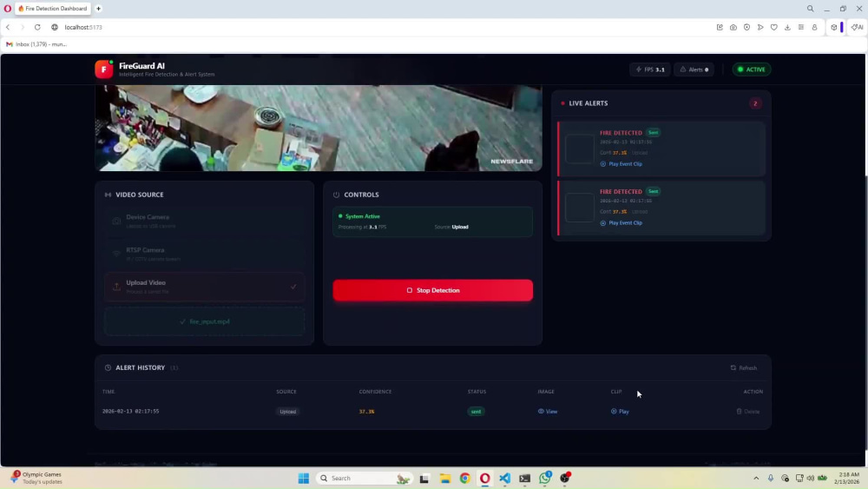
Task: Click the Upload source tag in history
Action: pyautogui.click(x=288, y=412)
